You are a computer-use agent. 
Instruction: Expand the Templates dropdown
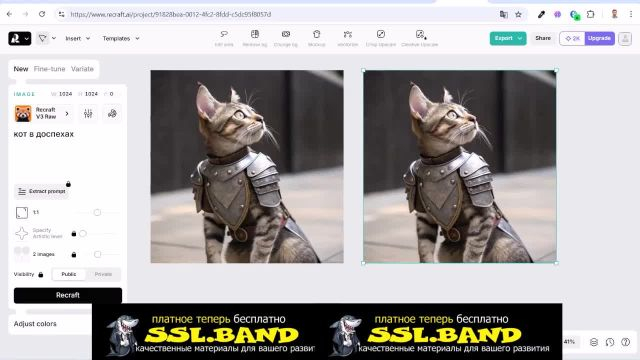121,38
